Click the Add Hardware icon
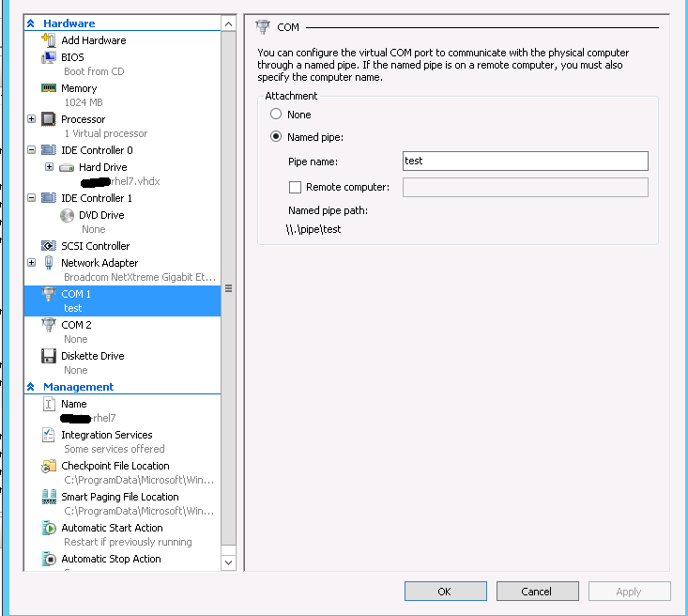The height and width of the screenshot is (616, 688). click(x=49, y=40)
